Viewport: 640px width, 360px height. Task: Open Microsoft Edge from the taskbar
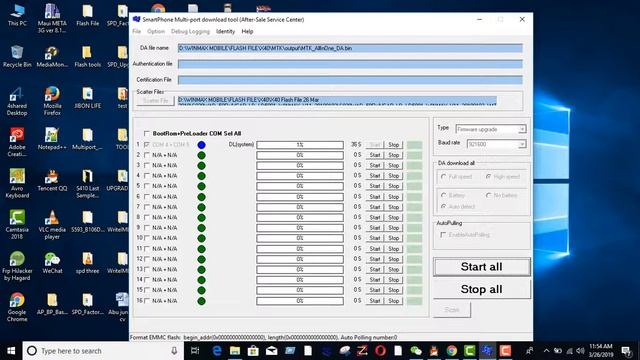(217, 351)
